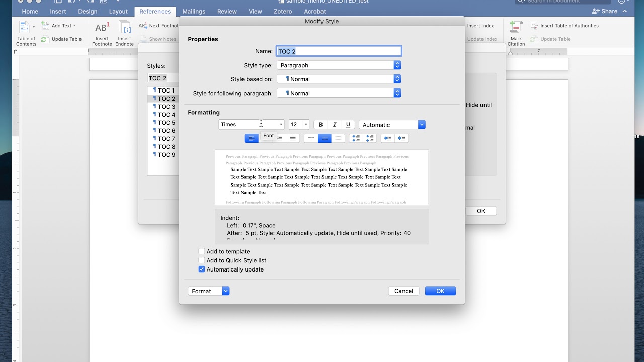Toggle Bold in Modify Style formatting
Image resolution: width=644 pixels, height=362 pixels.
coord(320,125)
